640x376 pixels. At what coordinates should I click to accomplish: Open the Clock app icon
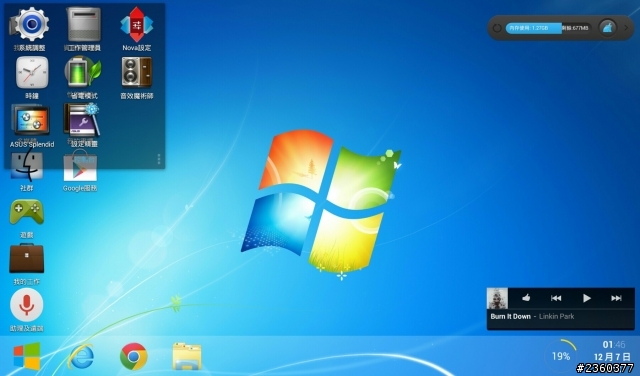[x=32, y=72]
